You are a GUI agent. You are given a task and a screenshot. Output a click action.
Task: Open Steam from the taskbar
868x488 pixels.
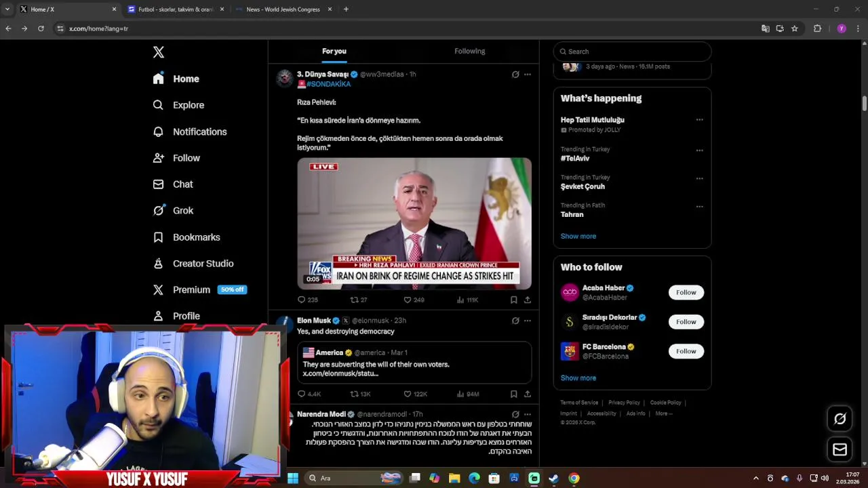click(554, 478)
